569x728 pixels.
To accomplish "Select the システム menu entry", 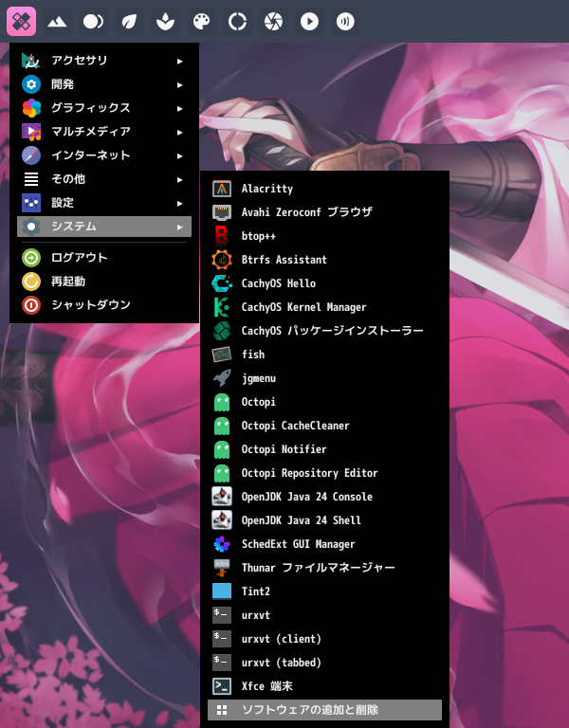I will [104, 227].
